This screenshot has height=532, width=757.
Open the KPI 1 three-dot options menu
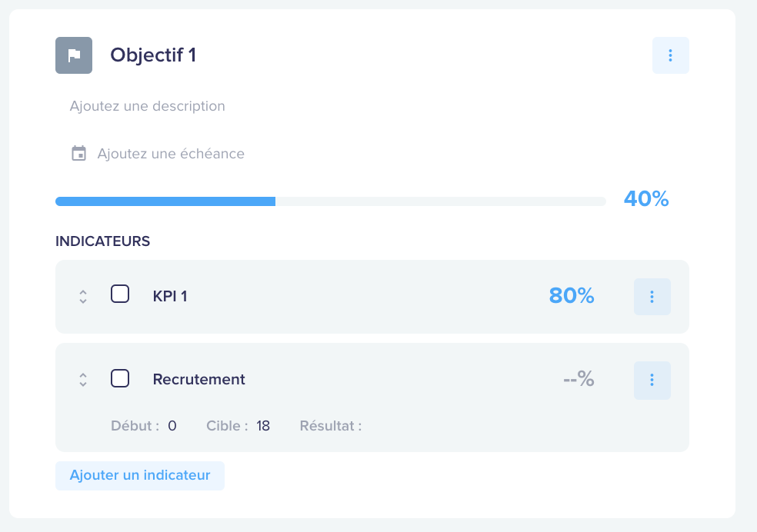652,297
